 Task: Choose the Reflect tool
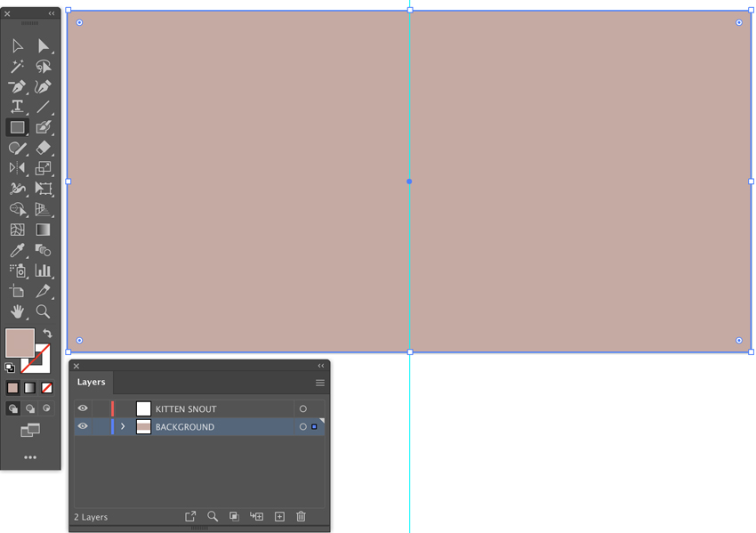pyautogui.click(x=18, y=168)
